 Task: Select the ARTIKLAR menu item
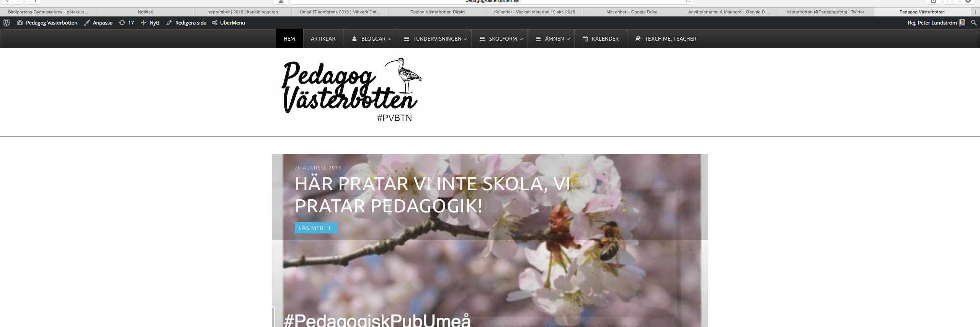click(323, 39)
